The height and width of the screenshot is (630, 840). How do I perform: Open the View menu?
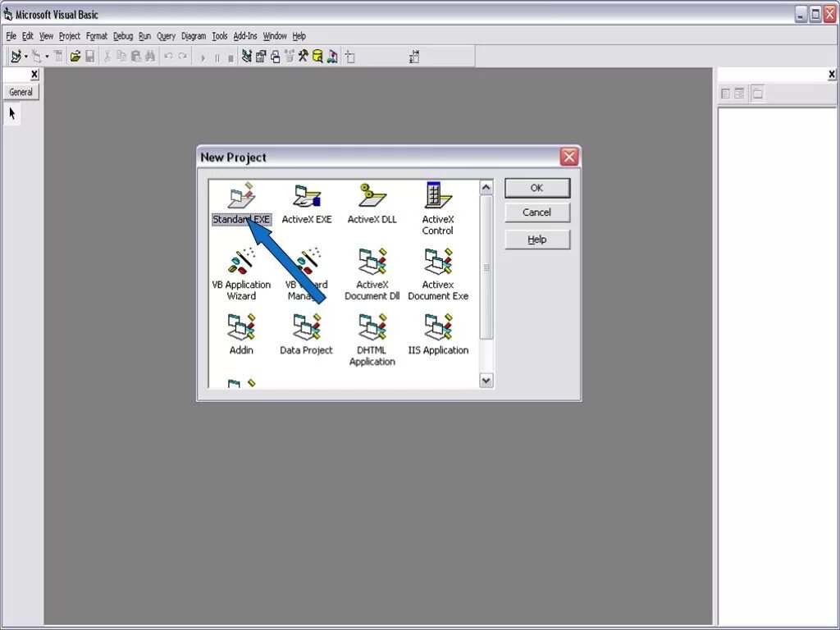tap(46, 36)
